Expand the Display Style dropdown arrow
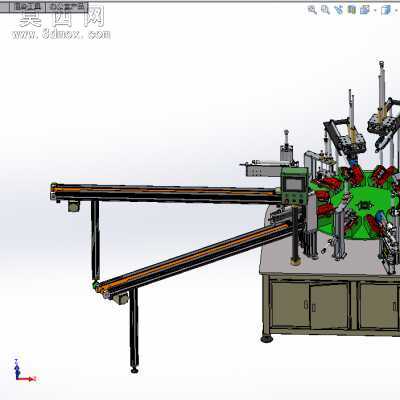The width and height of the screenshot is (400, 400). coord(396,11)
